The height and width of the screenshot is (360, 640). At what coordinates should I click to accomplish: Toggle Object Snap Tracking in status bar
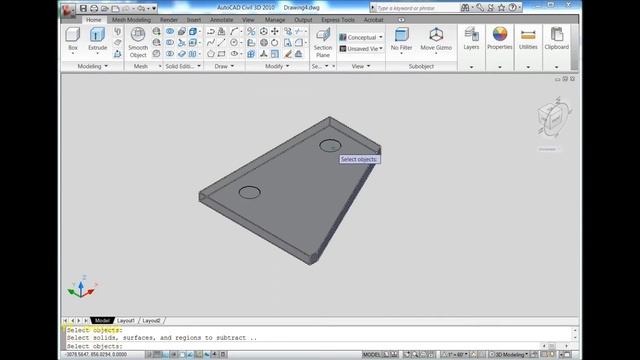[x=190, y=355]
